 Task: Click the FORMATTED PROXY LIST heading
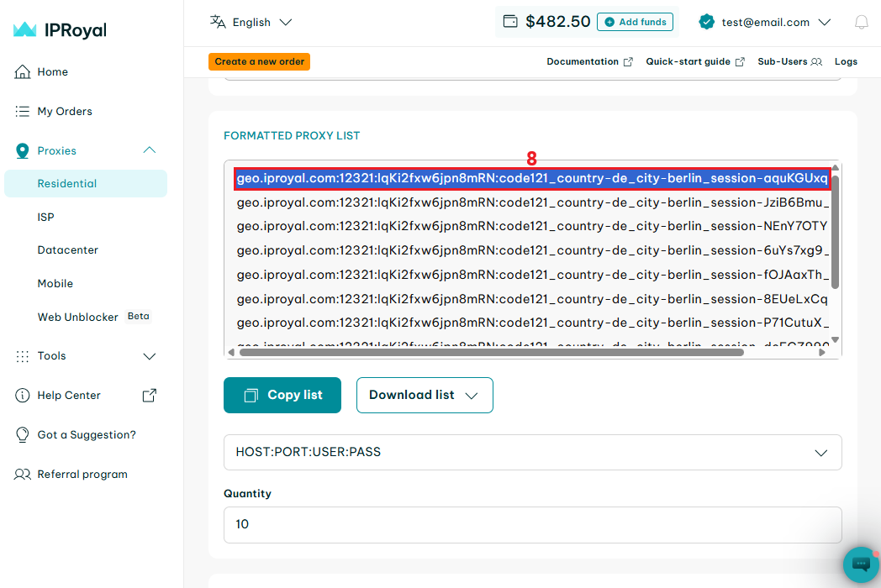[292, 136]
